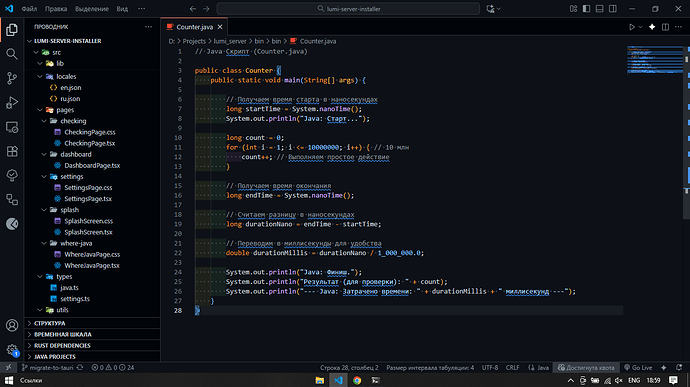Collapse the pages folder
This screenshot has width=690, height=387.
[65, 110]
